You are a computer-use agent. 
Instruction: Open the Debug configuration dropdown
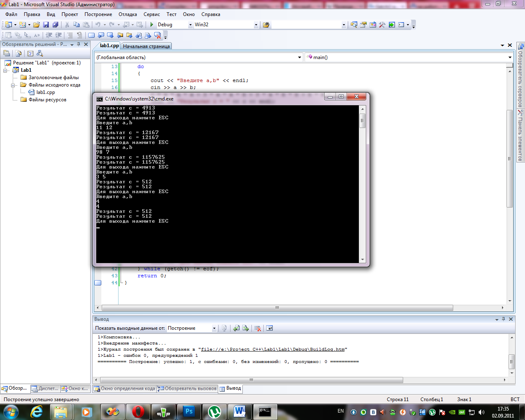click(190, 25)
